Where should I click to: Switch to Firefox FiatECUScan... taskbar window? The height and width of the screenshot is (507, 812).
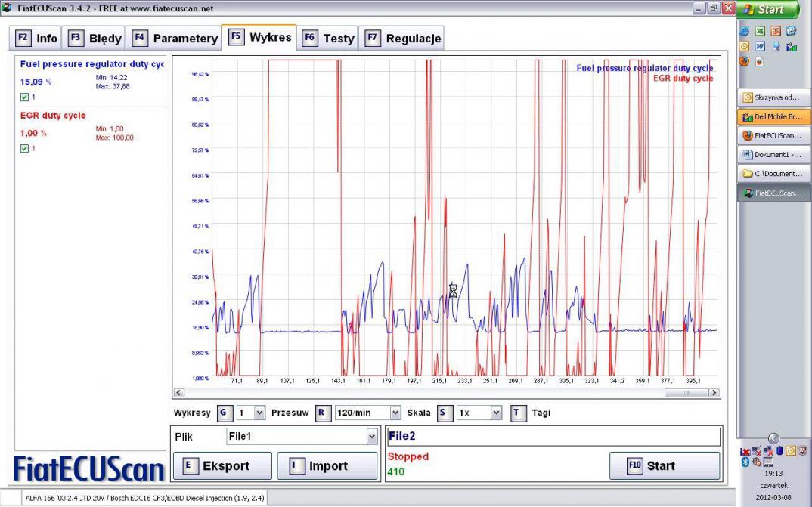point(773,135)
